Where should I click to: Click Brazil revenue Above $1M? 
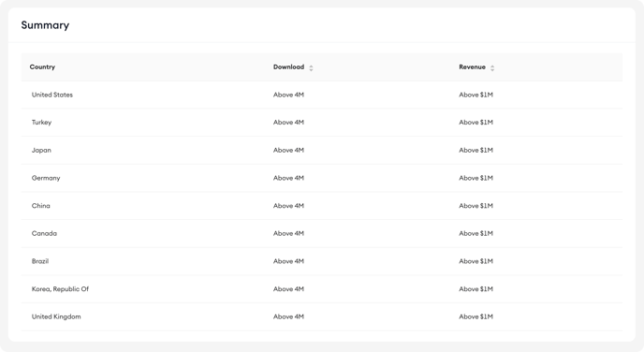click(476, 261)
